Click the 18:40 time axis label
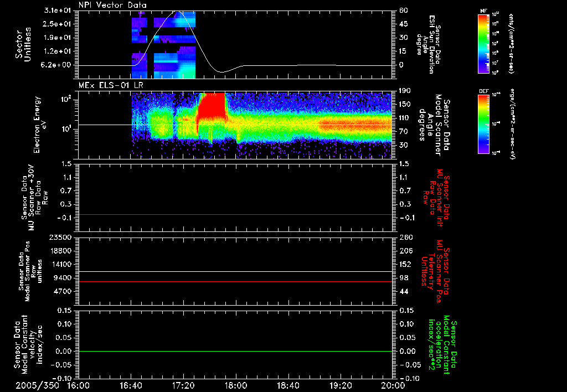 (288, 386)
